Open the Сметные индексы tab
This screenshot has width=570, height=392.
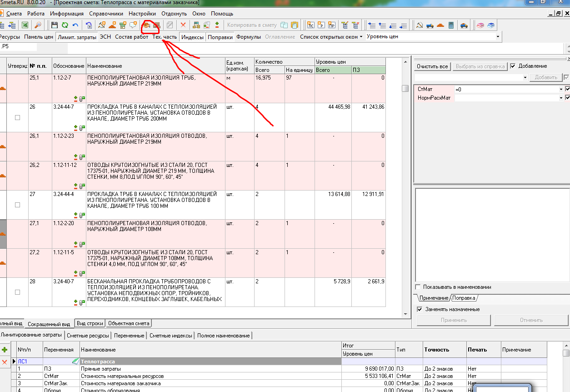coord(171,335)
